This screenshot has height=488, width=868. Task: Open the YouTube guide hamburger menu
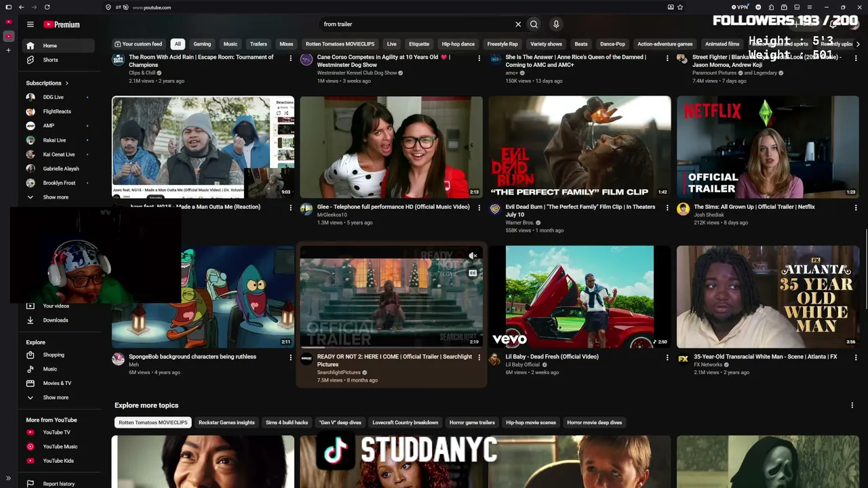tap(30, 24)
